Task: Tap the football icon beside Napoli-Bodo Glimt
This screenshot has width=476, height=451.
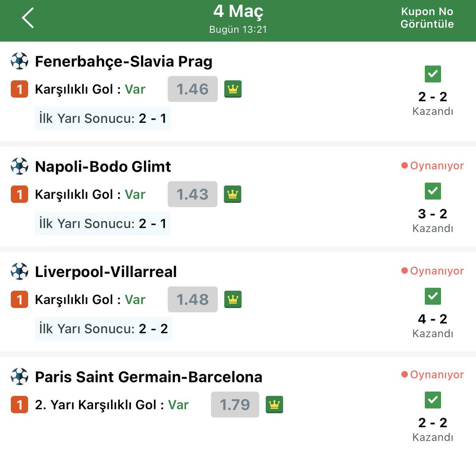Action: [x=19, y=166]
